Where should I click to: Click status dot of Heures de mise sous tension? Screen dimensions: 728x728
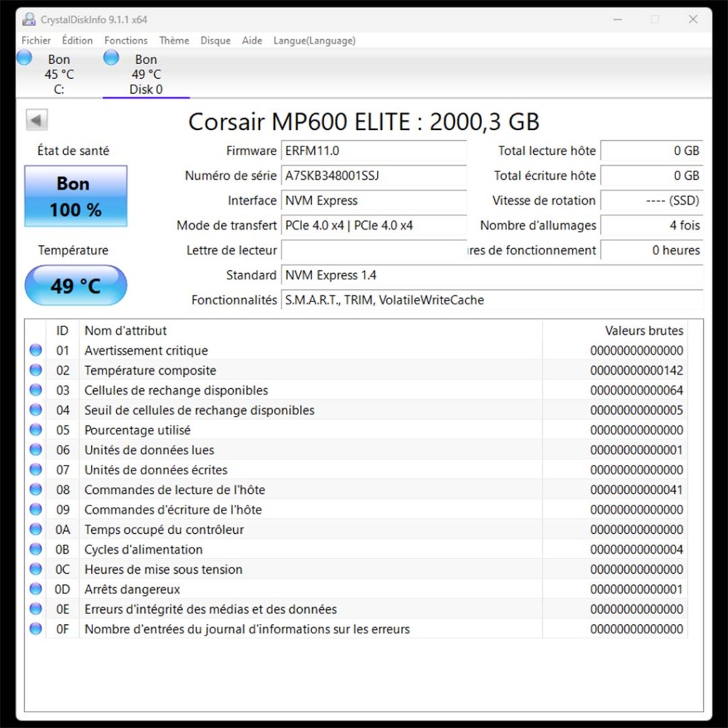pos(36,569)
